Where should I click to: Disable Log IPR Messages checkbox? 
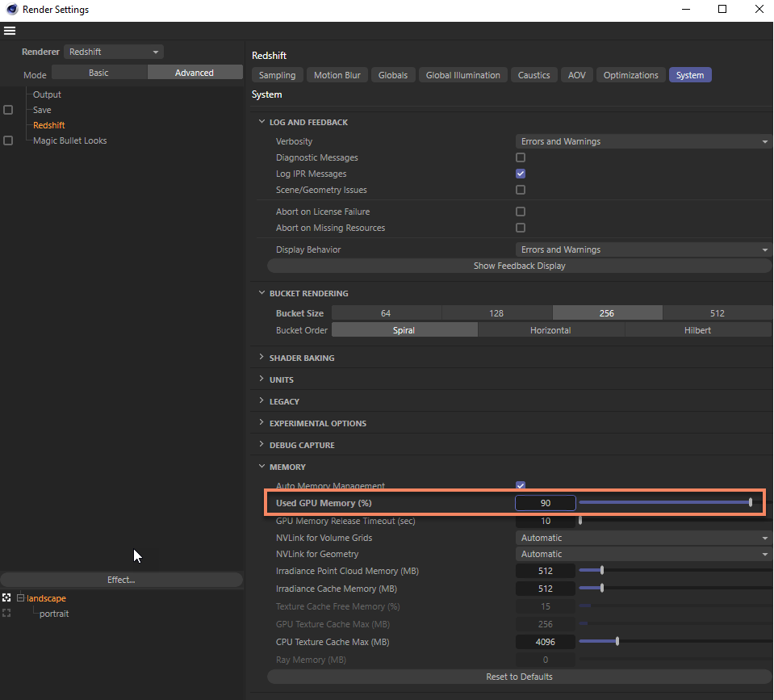[x=521, y=174]
